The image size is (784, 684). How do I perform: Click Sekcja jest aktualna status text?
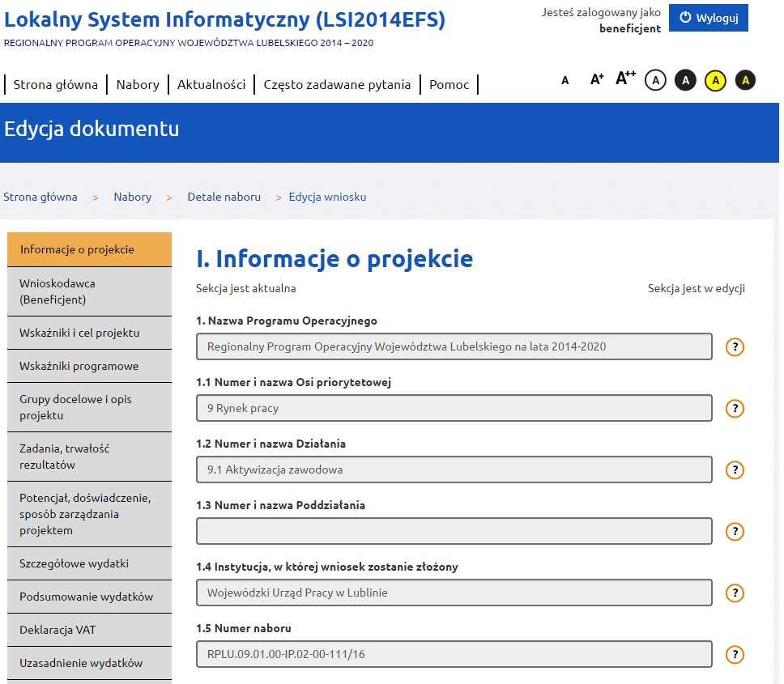pyautogui.click(x=246, y=288)
